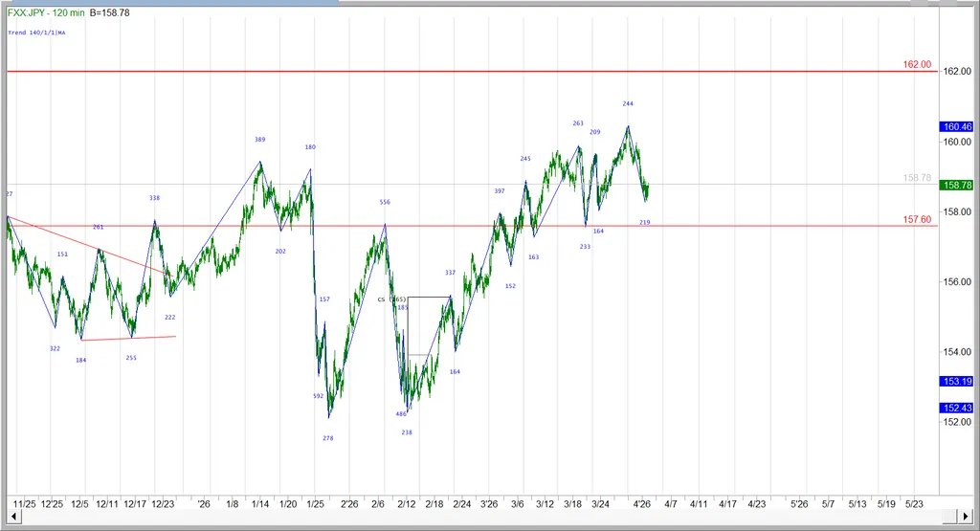
Task: Click the 389 swing label at January peak
Action: (x=259, y=140)
